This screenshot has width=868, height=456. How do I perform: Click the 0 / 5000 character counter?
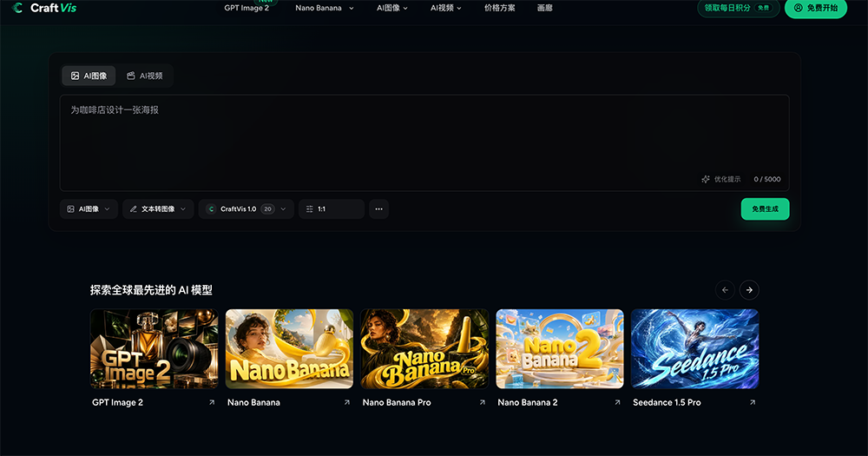click(767, 179)
